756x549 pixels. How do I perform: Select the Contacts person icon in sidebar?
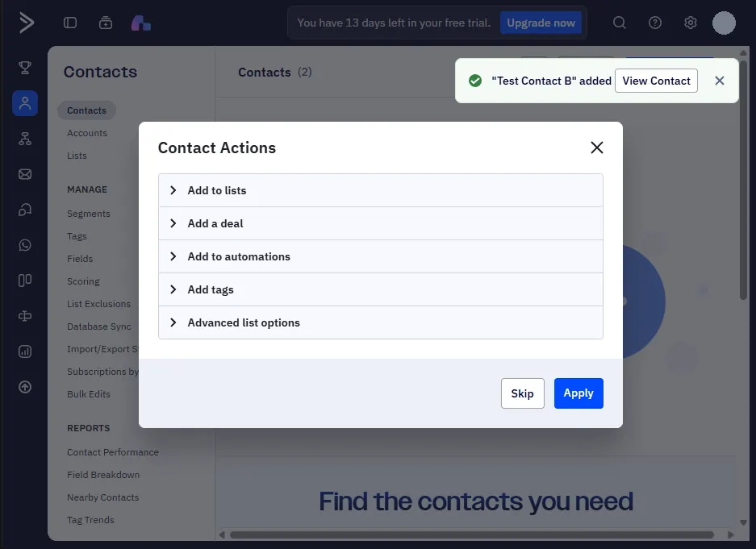point(25,103)
